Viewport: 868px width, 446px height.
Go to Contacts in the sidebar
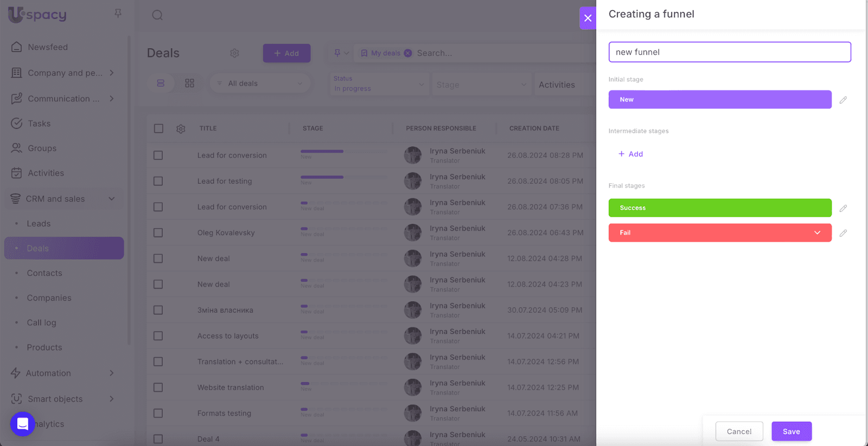pos(44,273)
